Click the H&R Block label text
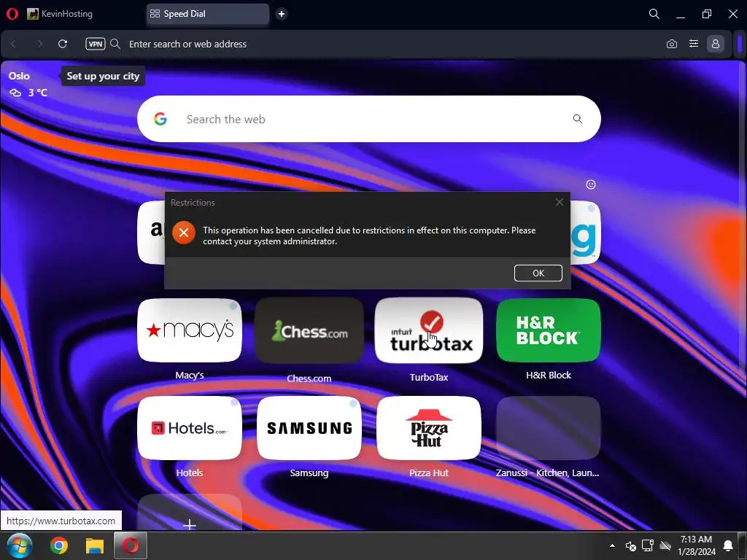 [x=549, y=376]
